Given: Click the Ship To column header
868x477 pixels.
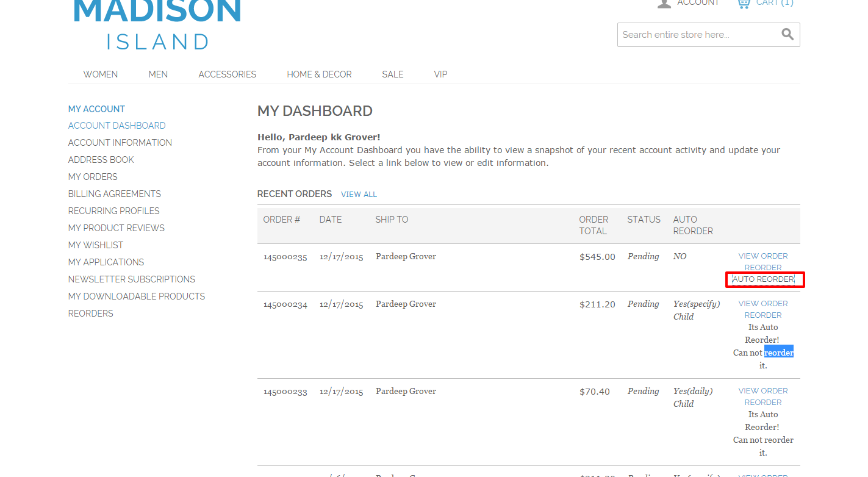Looking at the screenshot, I should pos(392,220).
